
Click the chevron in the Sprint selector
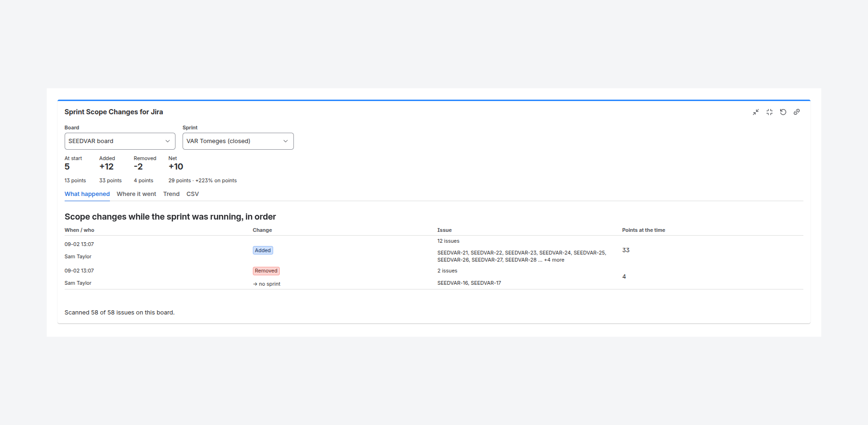pos(285,141)
